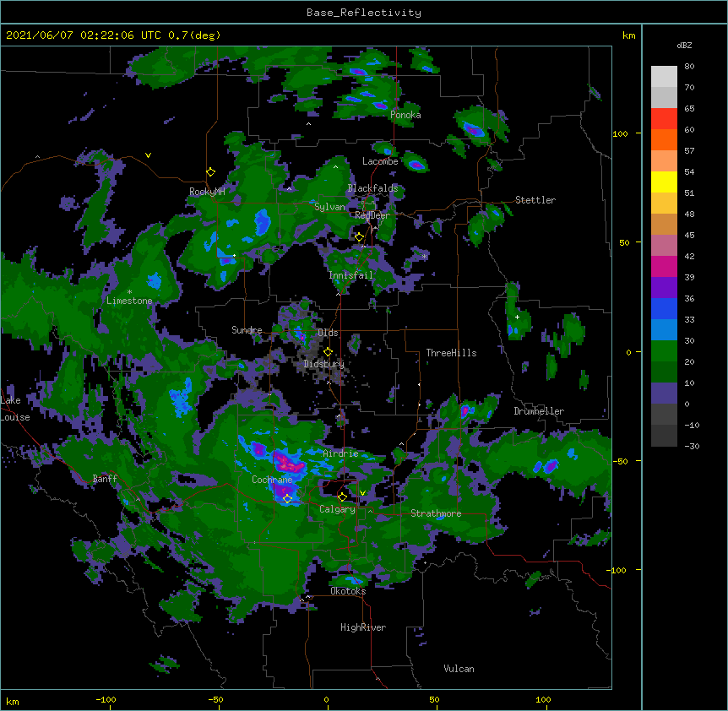Click the Lacombe town label
The image size is (728, 711).
pyautogui.click(x=380, y=161)
